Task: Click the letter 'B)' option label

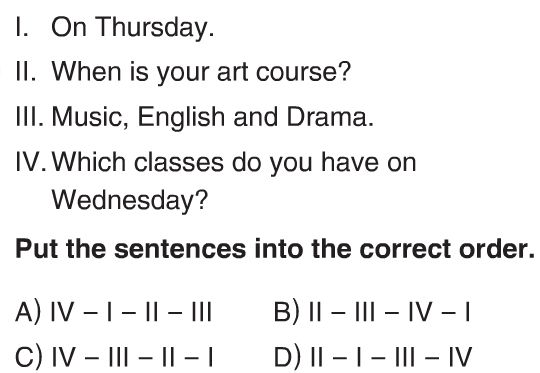Action: pyautogui.click(x=286, y=312)
